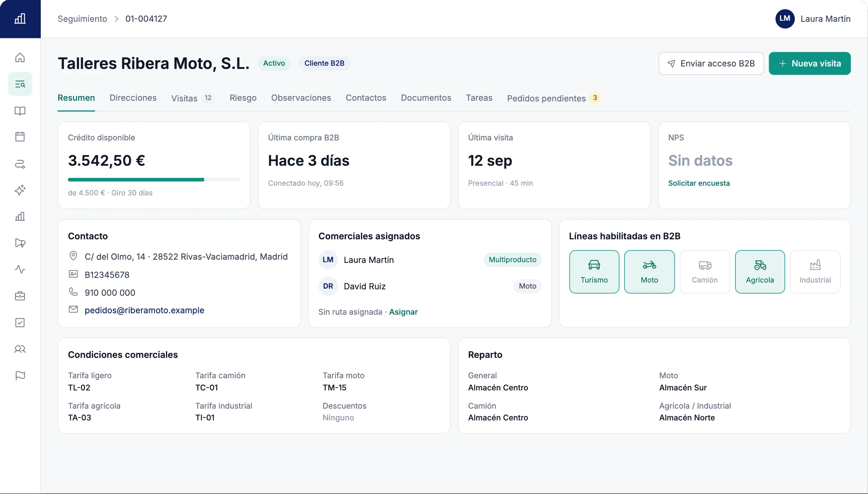Open the open-book catalog sidebar icon
The height and width of the screenshot is (494, 868).
[x=20, y=111]
